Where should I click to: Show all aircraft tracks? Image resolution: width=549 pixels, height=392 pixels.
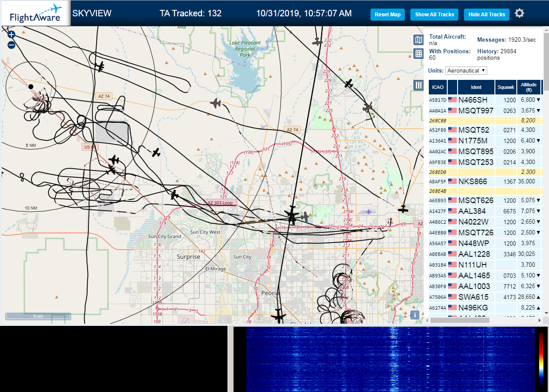pos(434,14)
